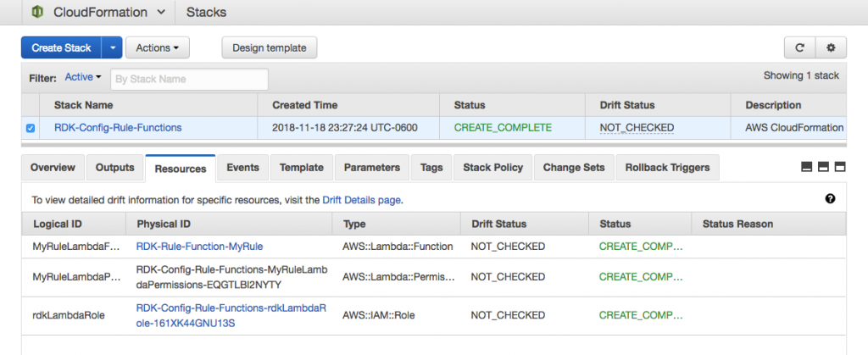Click the Physical ID column header

point(164,224)
